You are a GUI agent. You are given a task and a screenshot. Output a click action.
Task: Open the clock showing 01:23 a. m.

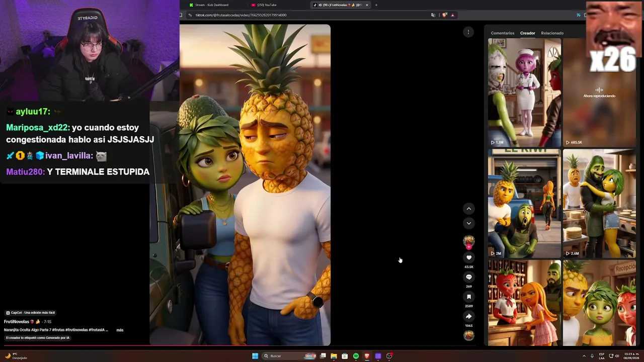pyautogui.click(x=631, y=356)
